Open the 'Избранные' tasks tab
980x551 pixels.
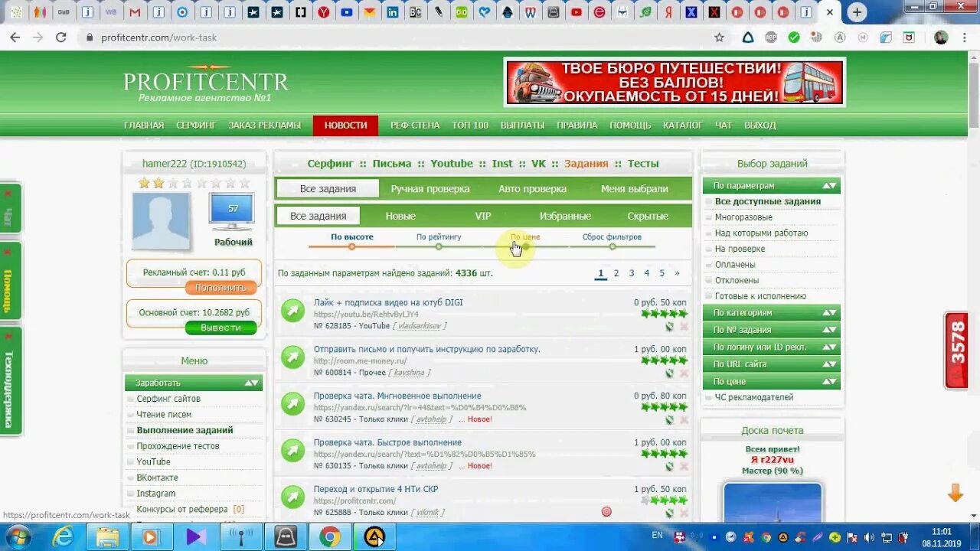(x=565, y=216)
